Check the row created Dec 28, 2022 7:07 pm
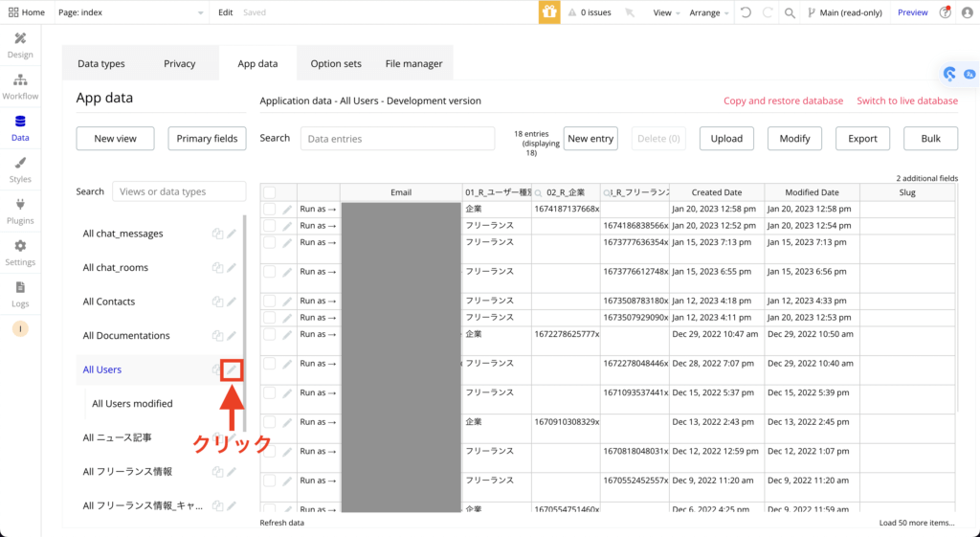Viewport: 980px width, 537px height. pos(269,364)
